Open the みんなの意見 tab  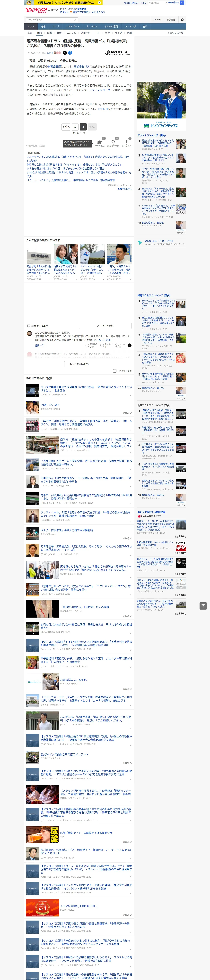tap(111, 27)
